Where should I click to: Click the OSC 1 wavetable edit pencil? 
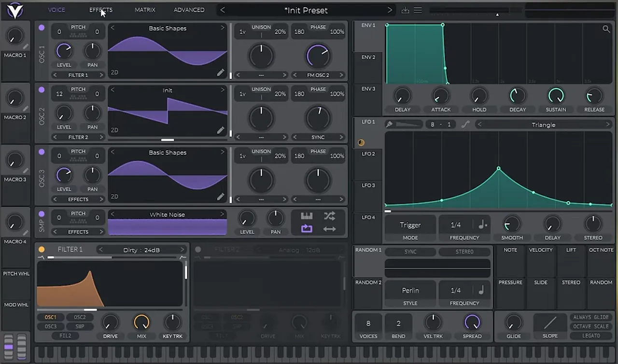tap(220, 72)
